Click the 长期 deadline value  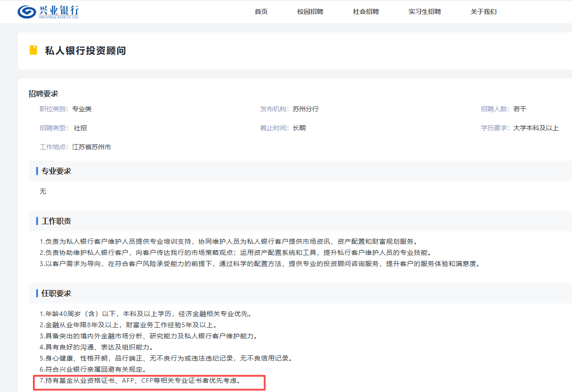[x=299, y=128]
